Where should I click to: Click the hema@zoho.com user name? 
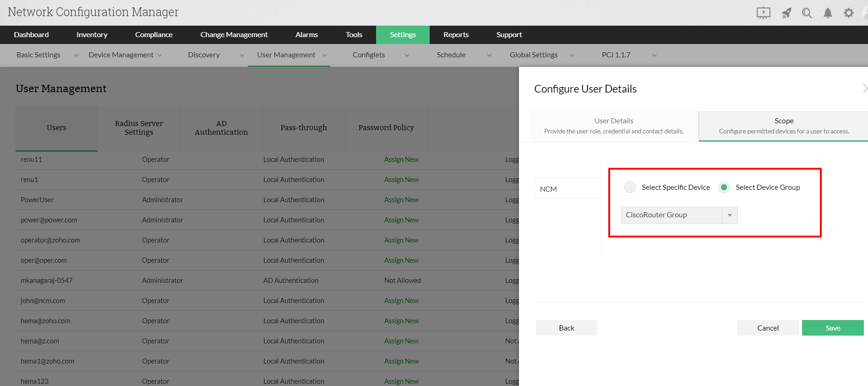45,321
